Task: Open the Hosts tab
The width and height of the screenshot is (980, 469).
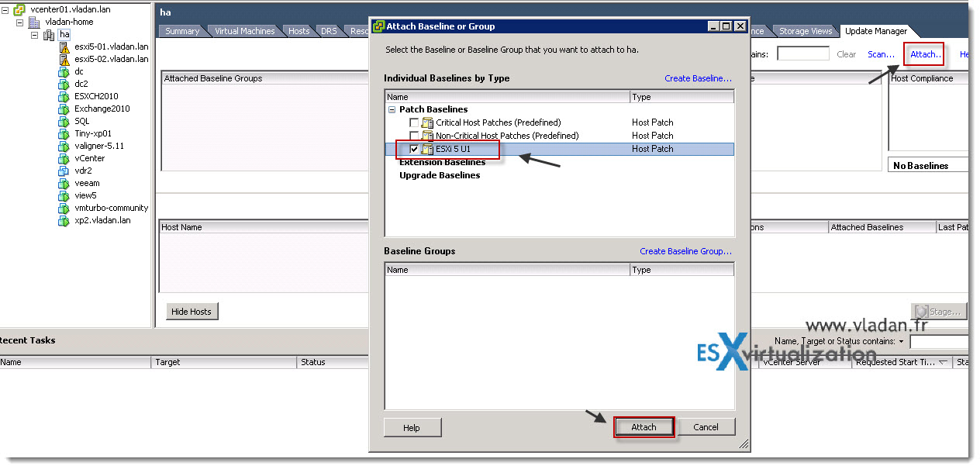Action: tap(298, 31)
